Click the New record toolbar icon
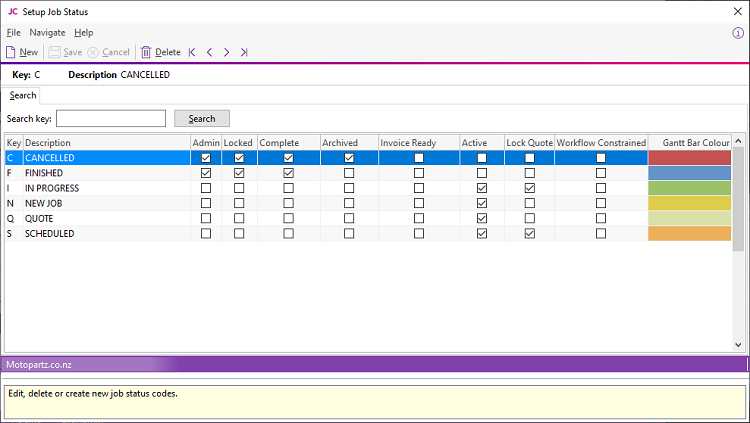Viewport: 750px width, 423px height. (11, 52)
